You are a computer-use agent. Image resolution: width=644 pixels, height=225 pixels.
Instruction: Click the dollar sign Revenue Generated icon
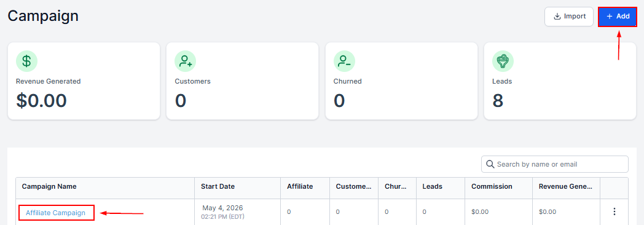pos(26,61)
